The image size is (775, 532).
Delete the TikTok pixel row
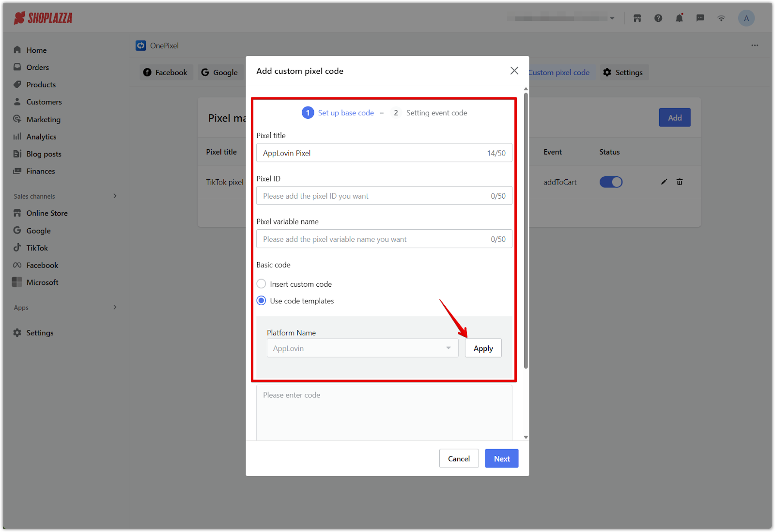pos(680,182)
